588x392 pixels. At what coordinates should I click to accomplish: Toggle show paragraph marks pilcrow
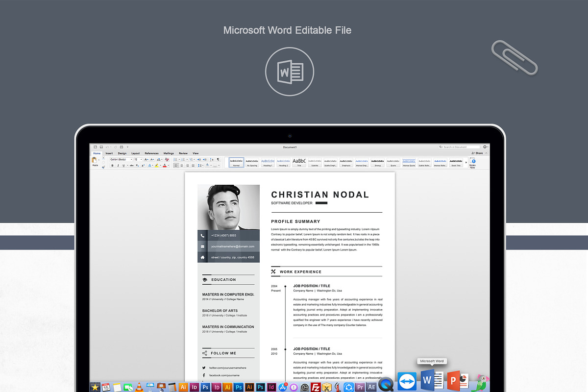[x=218, y=160]
